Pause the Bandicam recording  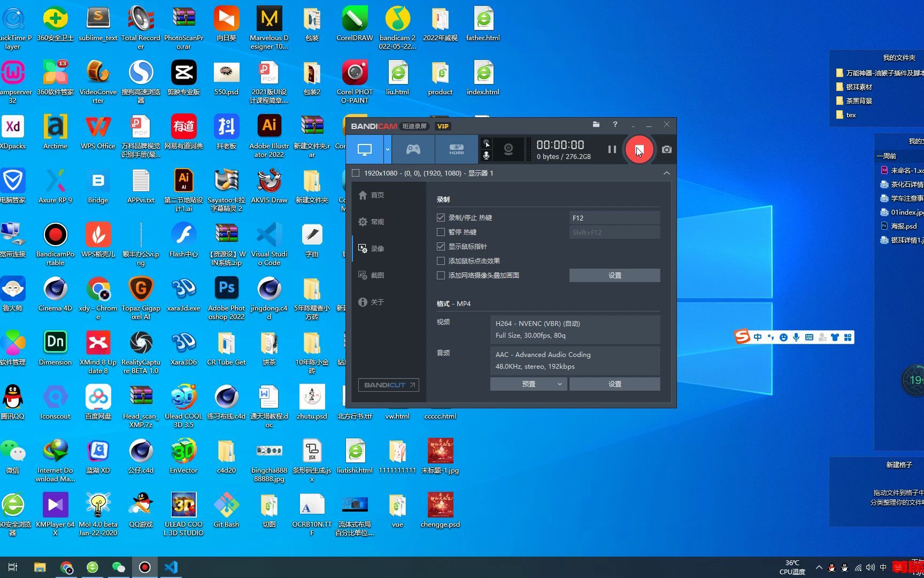coord(612,149)
